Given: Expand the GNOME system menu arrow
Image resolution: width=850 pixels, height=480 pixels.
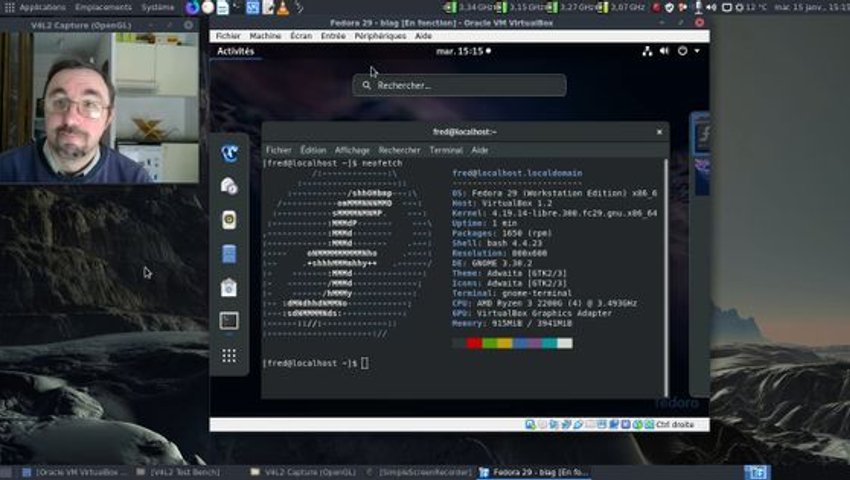Looking at the screenshot, I should point(697,51).
